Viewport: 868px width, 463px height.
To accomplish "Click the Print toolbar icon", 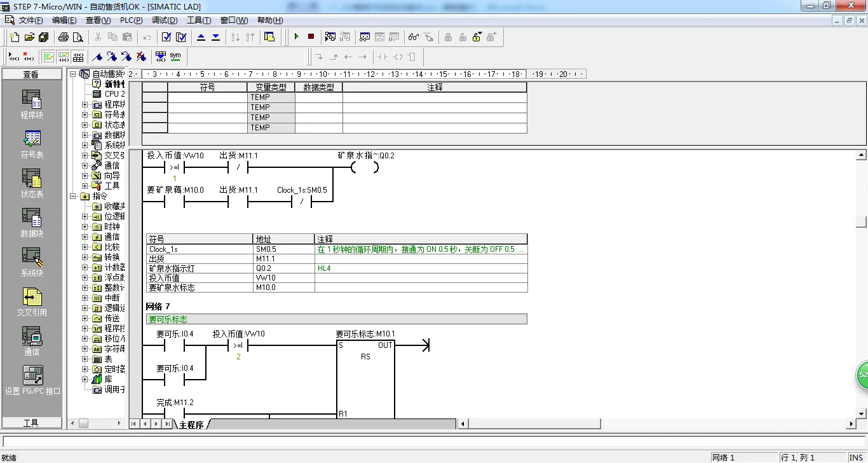I will 64,37.
